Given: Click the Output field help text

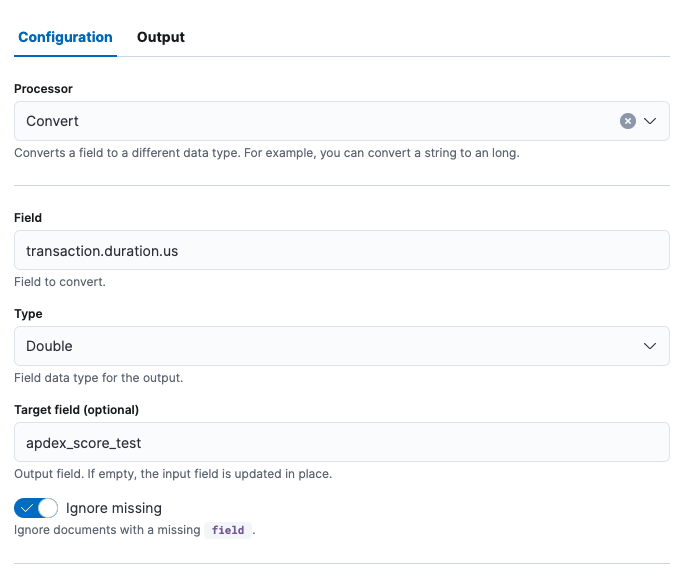Looking at the screenshot, I should pyautogui.click(x=173, y=474).
